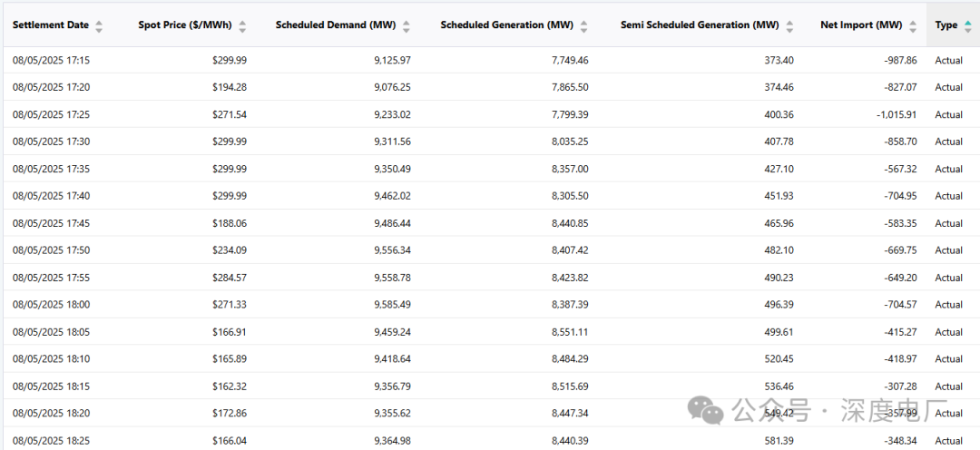Click the sort arrows next to Spot Price
Image resolution: width=980 pixels, height=450 pixels.
pos(242,26)
